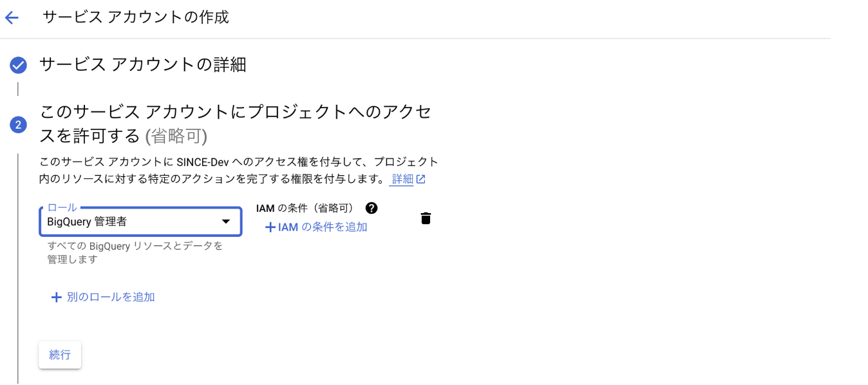The width and height of the screenshot is (868, 385).
Task: Click the plus icon next to IAM の条件を追加
Action: 269,227
